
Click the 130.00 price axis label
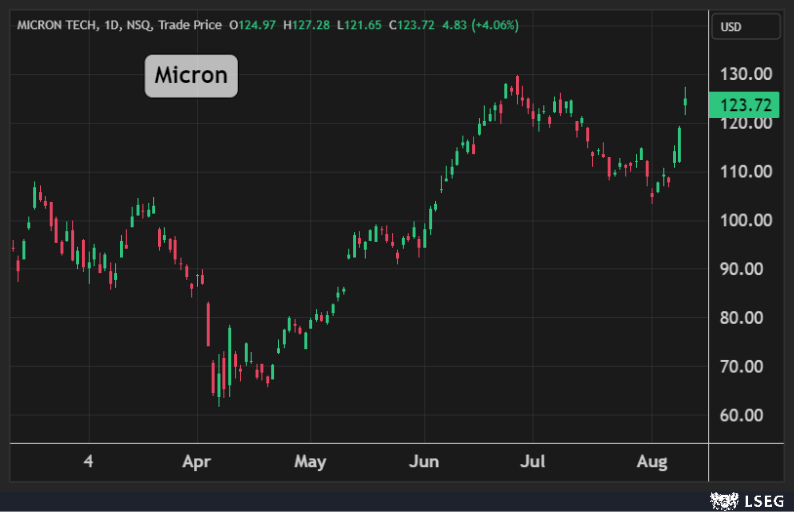click(x=745, y=74)
